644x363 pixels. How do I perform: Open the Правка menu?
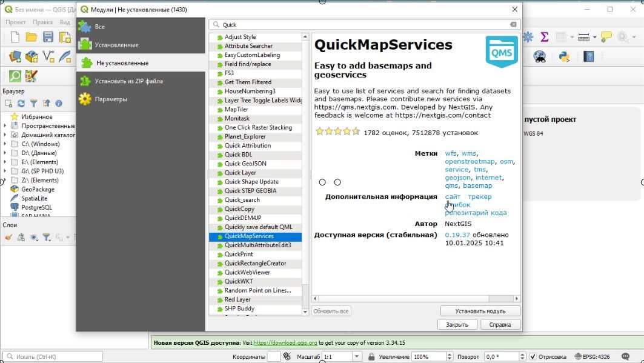[42, 22]
